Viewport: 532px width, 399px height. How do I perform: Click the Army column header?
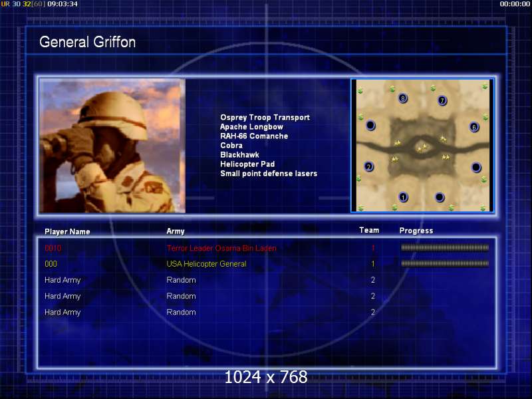click(x=176, y=231)
